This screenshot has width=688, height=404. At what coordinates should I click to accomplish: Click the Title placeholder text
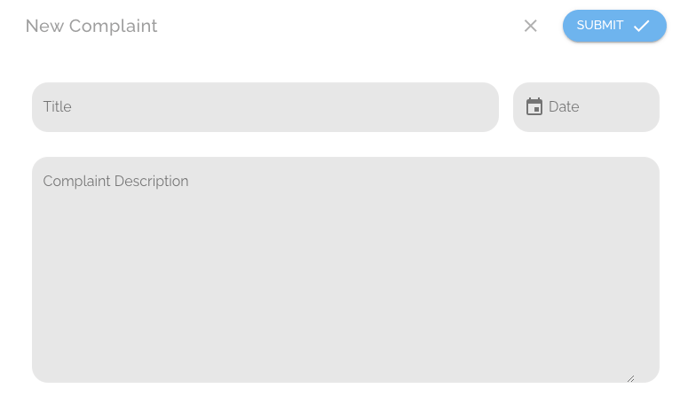point(57,107)
